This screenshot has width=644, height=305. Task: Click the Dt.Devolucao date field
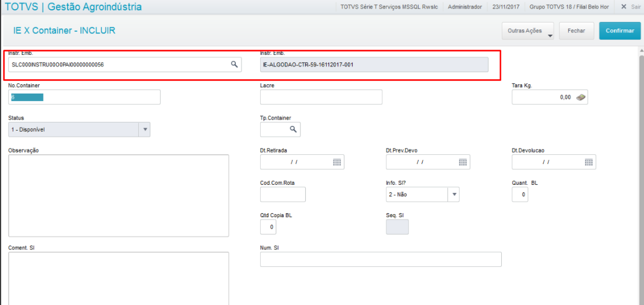(554, 162)
